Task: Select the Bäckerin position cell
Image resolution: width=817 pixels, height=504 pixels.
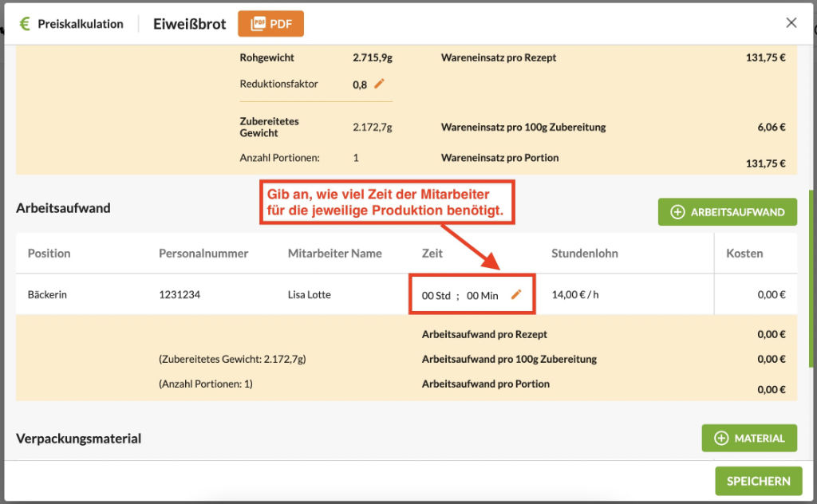Action: pos(47,295)
